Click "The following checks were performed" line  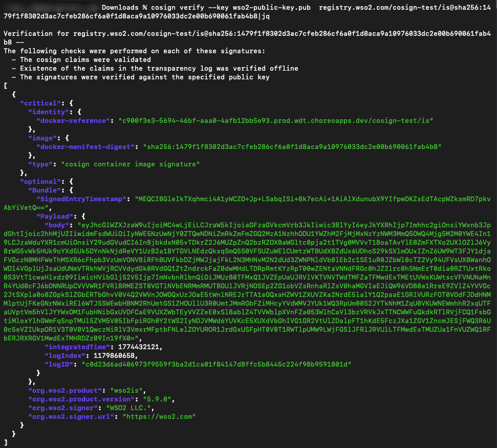tap(135, 51)
